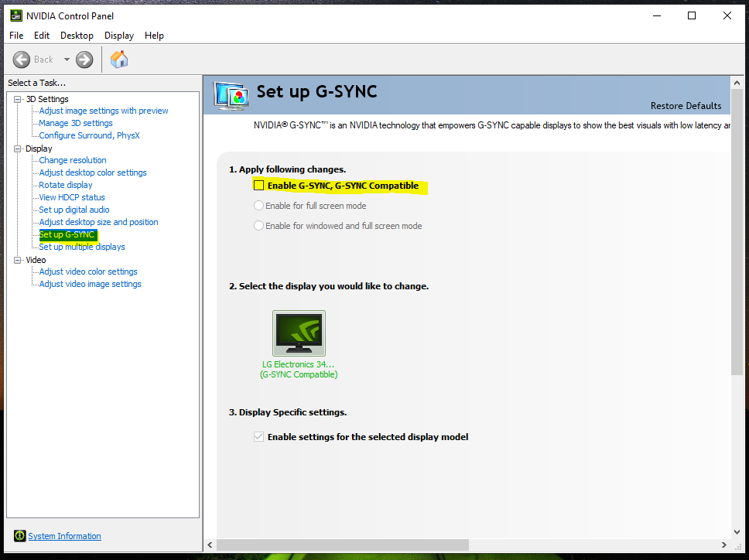Select the LG Electronics display thumbnail
The height and width of the screenshot is (560, 749).
299,333
